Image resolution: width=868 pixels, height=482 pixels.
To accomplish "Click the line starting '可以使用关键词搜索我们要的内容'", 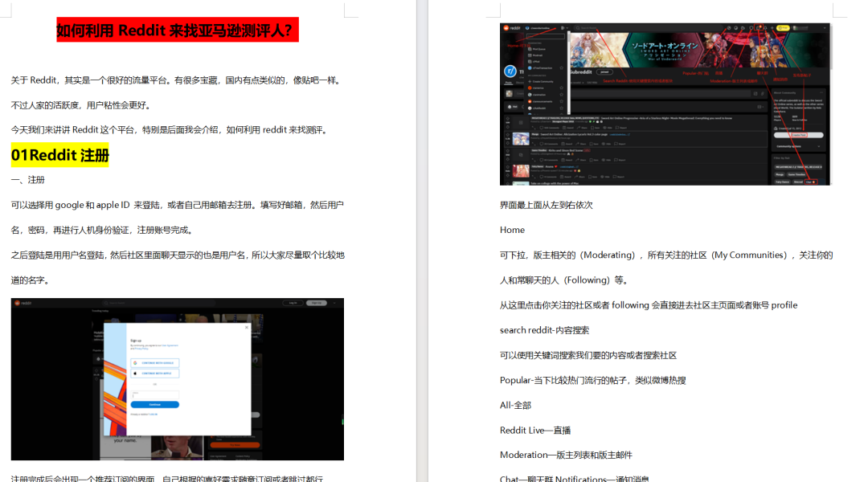I will pos(588,355).
